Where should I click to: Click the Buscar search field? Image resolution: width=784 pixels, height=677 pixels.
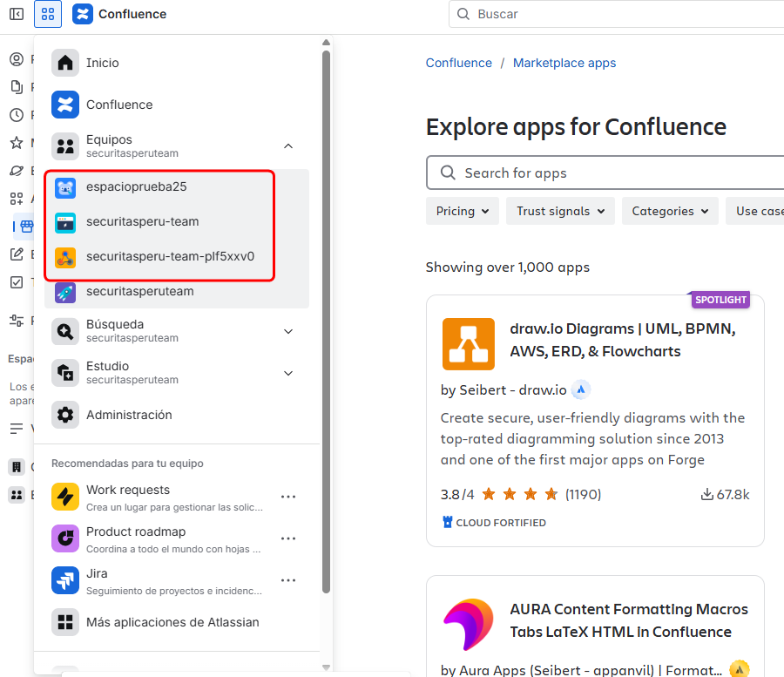[x=616, y=14]
